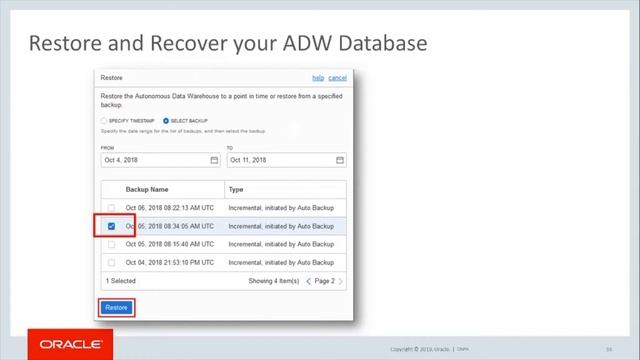Click the FROM date field Oct 4, 2018

160,160
